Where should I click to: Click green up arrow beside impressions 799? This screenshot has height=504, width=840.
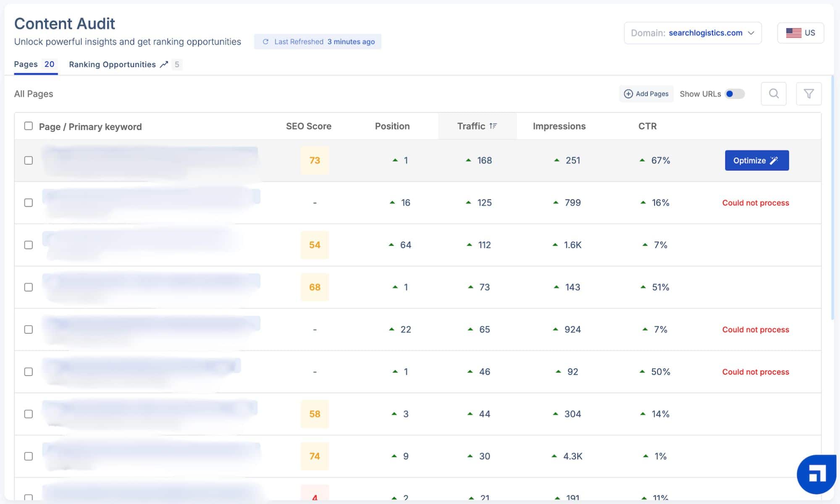click(x=556, y=202)
